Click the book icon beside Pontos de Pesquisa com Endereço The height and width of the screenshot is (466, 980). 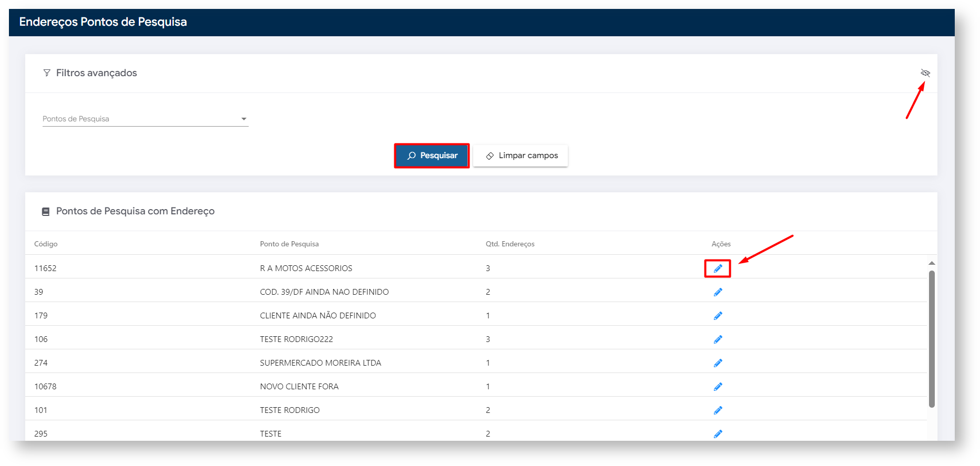coord(46,212)
